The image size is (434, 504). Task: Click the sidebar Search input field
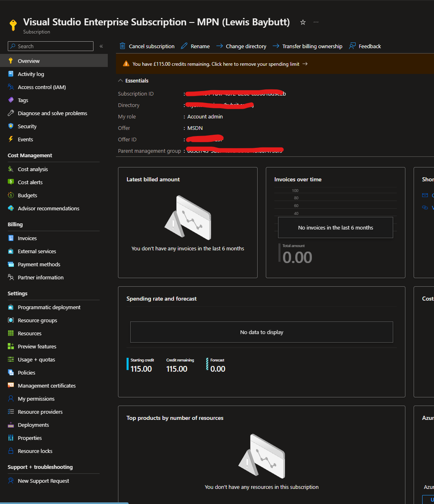tap(53, 46)
